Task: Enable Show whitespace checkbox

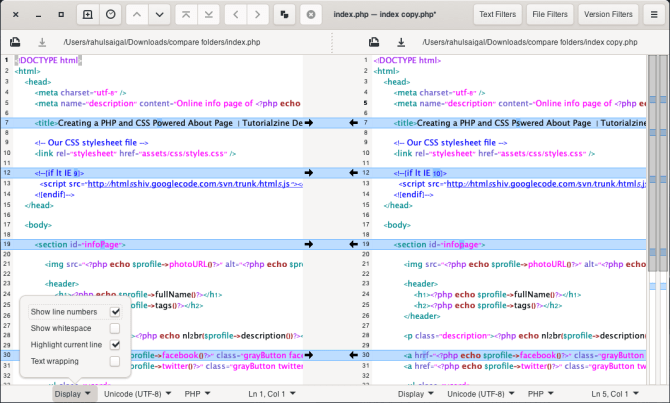Action: 115,328
